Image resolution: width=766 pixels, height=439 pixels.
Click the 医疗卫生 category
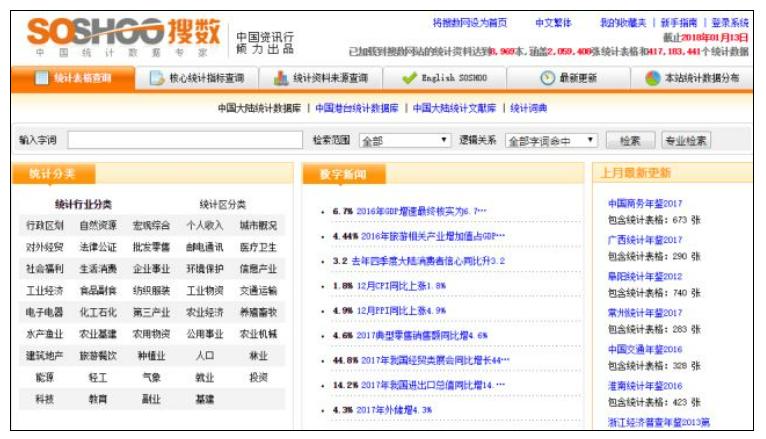click(x=258, y=247)
